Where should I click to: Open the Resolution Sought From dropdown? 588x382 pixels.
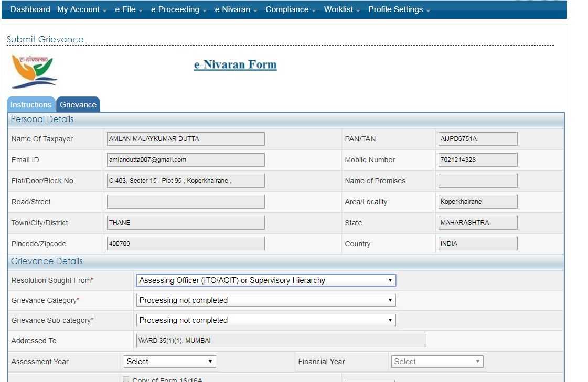pos(266,280)
